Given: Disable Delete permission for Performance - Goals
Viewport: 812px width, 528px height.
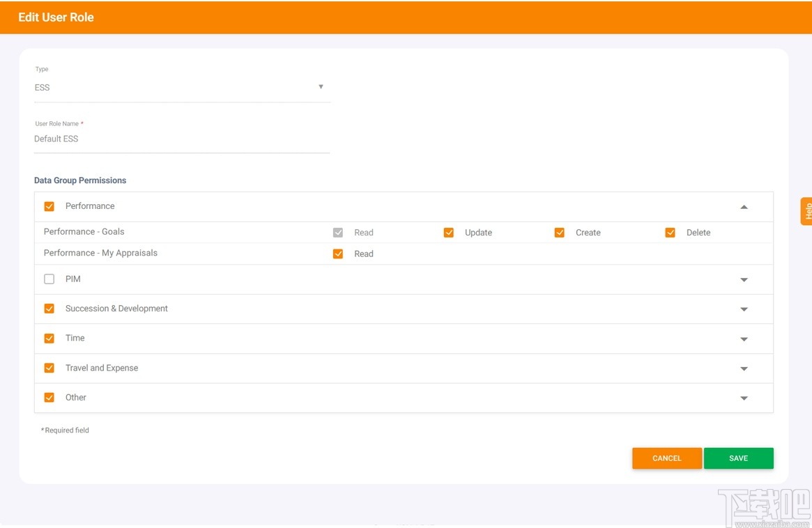Looking at the screenshot, I should (x=670, y=232).
